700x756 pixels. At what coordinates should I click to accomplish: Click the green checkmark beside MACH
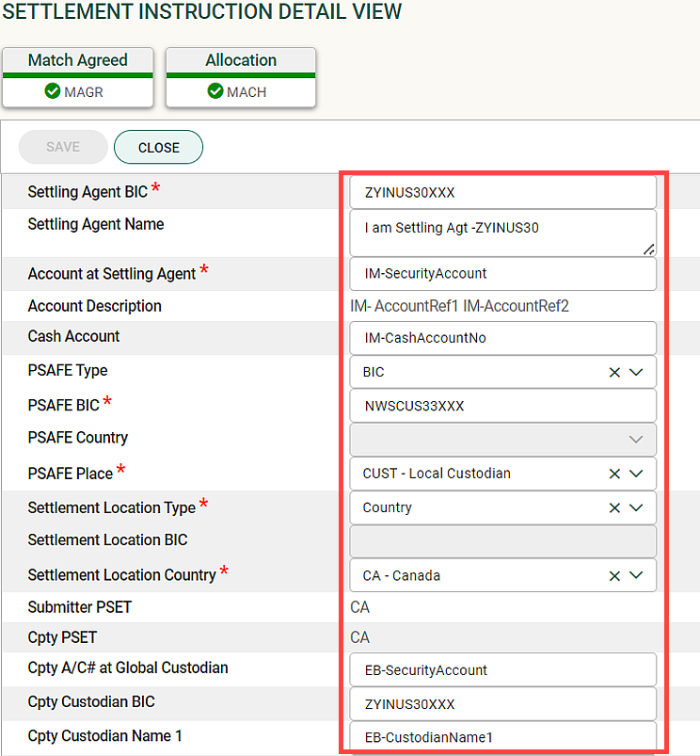pos(215,90)
